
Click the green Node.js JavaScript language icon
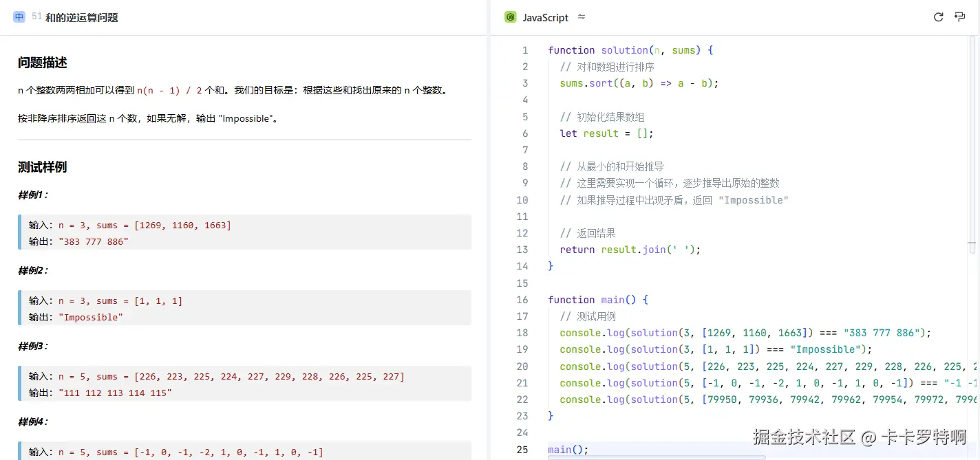point(510,17)
